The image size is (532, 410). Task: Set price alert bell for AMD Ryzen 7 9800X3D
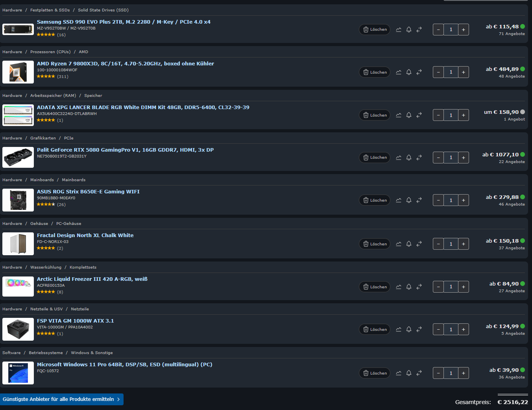click(x=409, y=72)
